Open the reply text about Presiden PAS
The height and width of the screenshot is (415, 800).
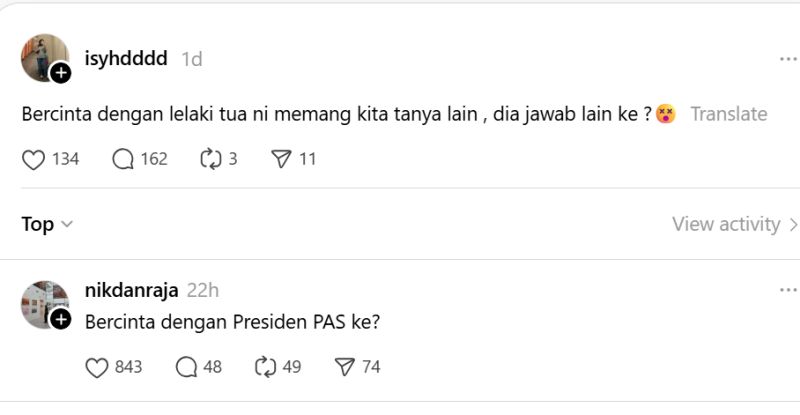(x=234, y=322)
